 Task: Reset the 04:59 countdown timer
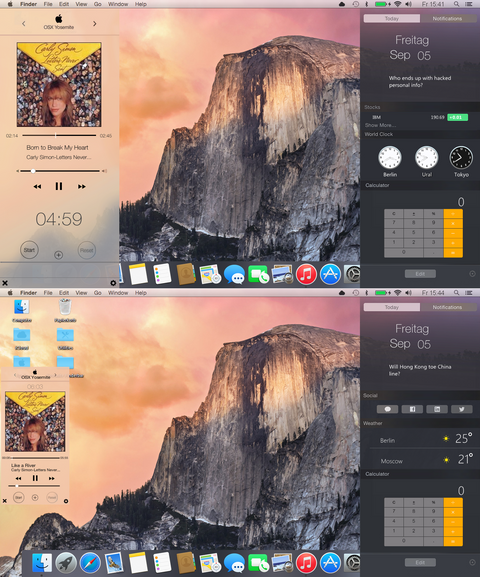pos(87,250)
